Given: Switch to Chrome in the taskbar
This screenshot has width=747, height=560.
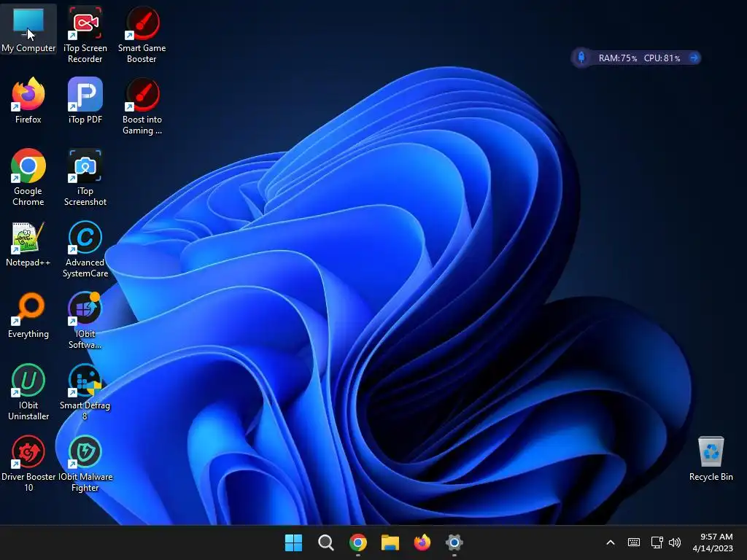Looking at the screenshot, I should pos(357,542).
